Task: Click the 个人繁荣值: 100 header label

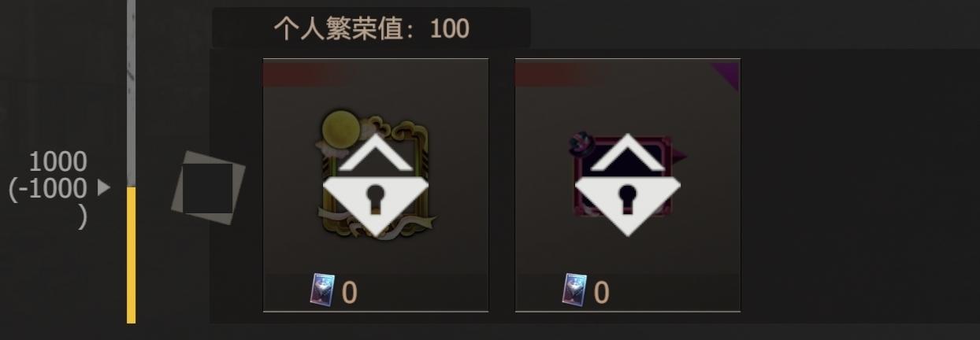Action: point(372,29)
